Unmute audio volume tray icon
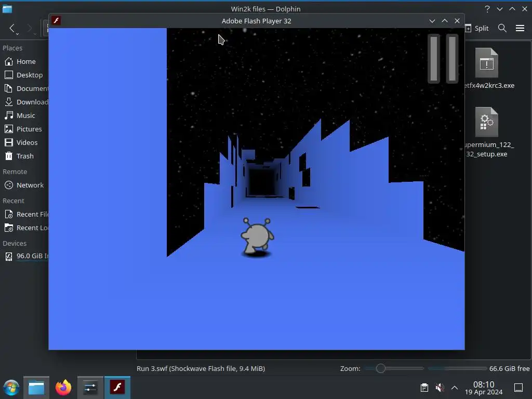The height and width of the screenshot is (399, 532). pos(440,388)
